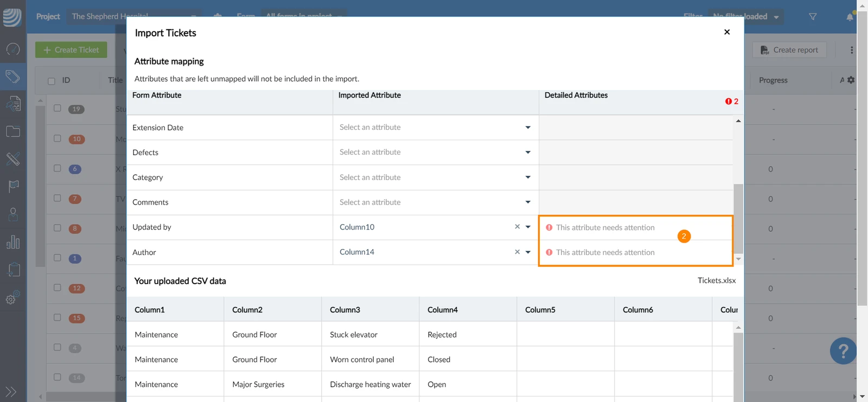Clear the Column10 mapping with X

click(x=517, y=227)
